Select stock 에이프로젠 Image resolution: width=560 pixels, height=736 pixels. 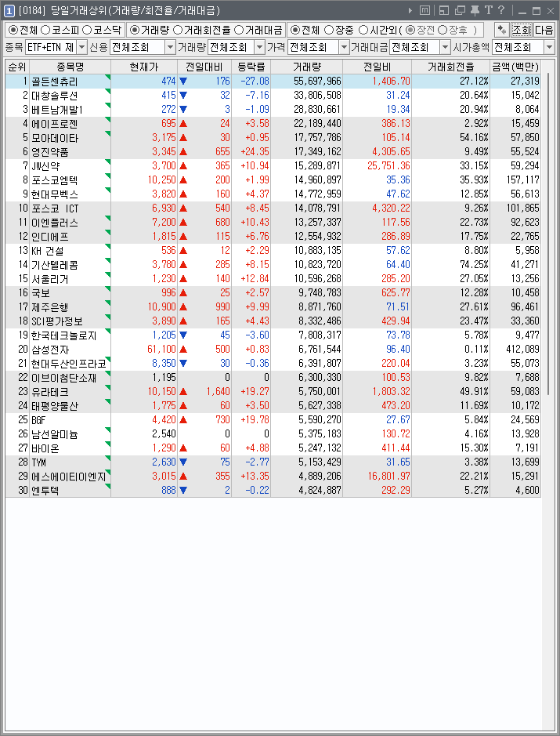click(x=54, y=124)
